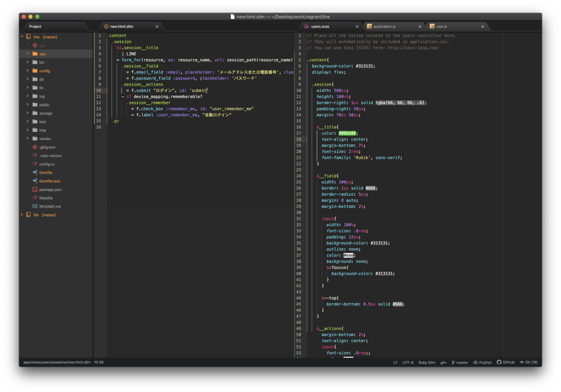
Task: Collapse the line project root chevron
Action: pos(22,37)
